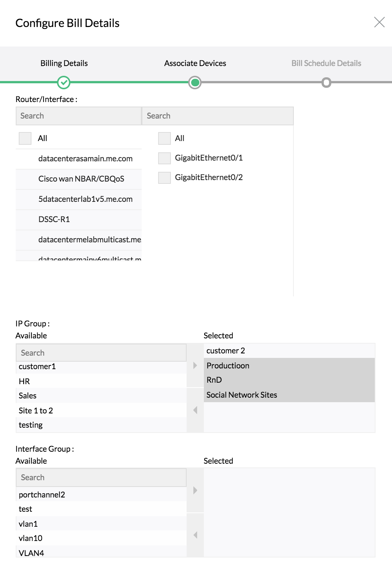Focus the IP Group Search box
Screen dimensions: 392x562
point(101,353)
